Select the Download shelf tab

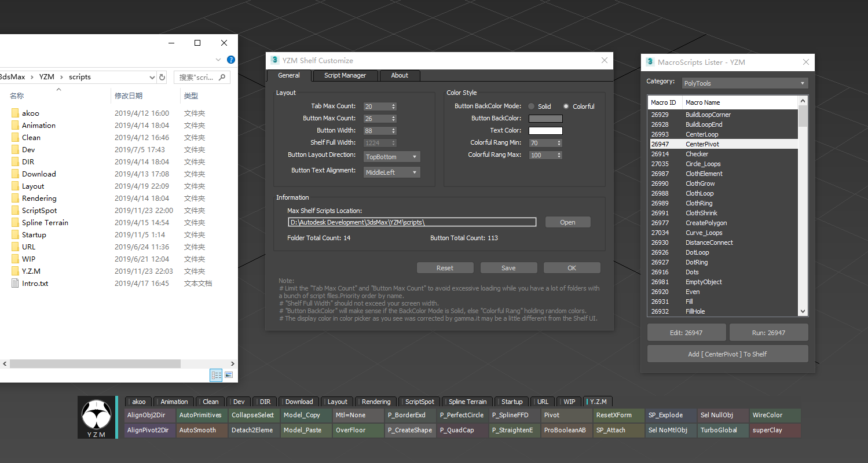click(x=299, y=402)
